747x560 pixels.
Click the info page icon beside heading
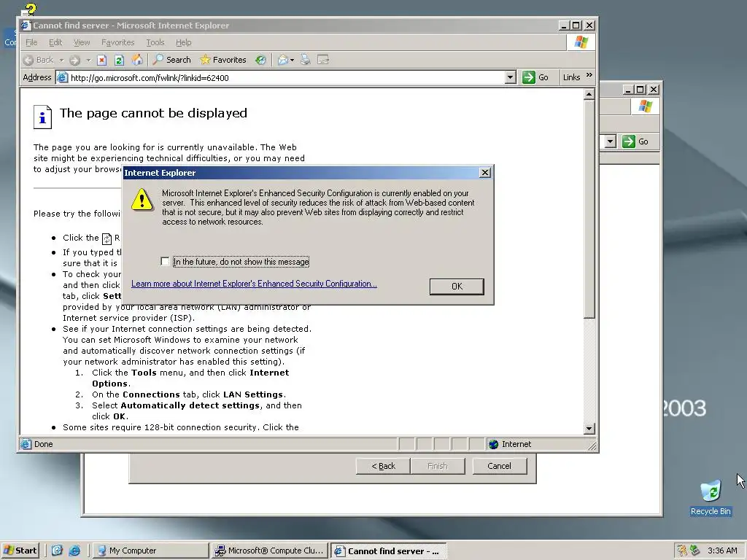point(42,117)
